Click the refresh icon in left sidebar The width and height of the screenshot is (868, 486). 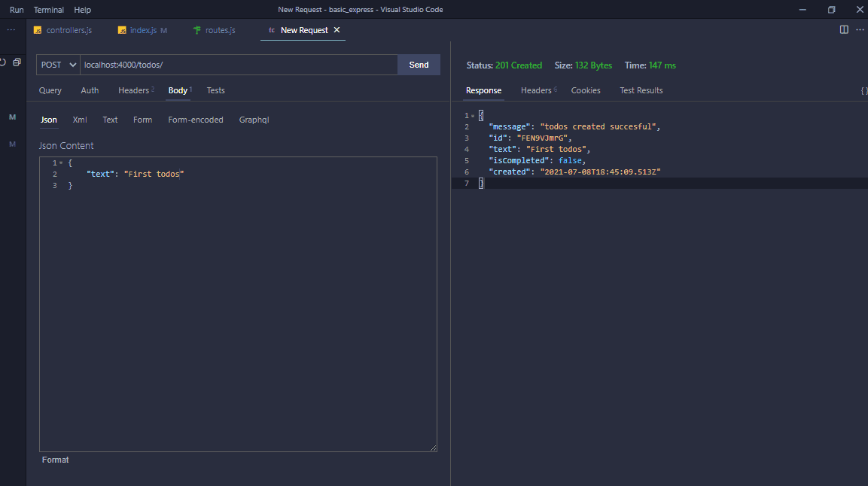point(3,62)
